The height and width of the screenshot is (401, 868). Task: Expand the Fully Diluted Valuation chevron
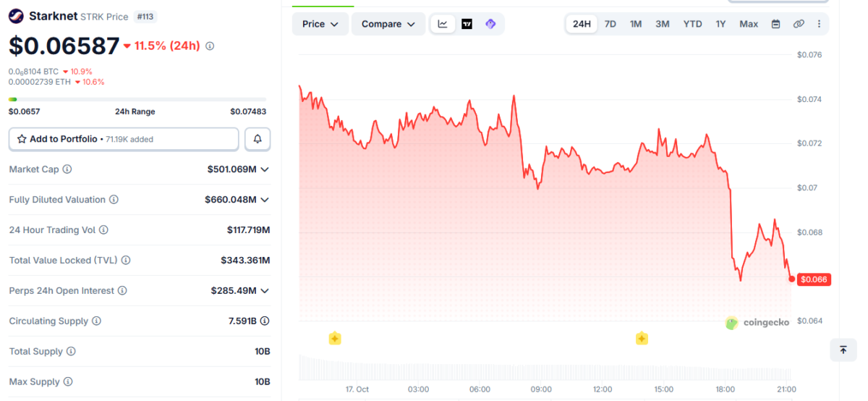[265, 200]
